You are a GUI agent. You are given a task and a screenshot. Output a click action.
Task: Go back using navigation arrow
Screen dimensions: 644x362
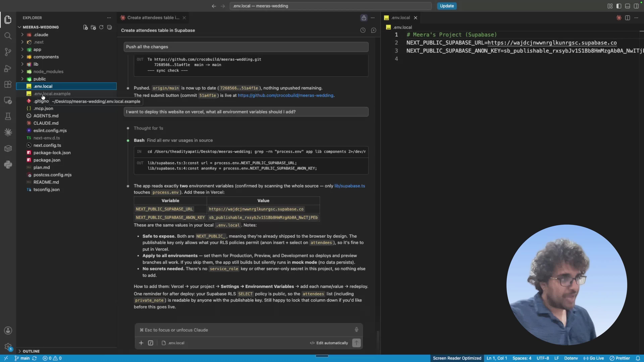(214, 6)
